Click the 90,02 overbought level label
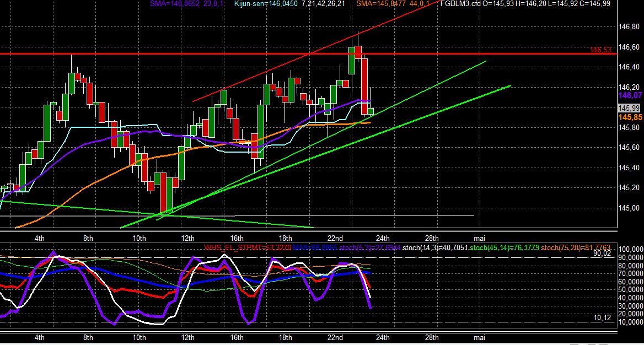The height and width of the screenshot is (345, 644). click(602, 254)
